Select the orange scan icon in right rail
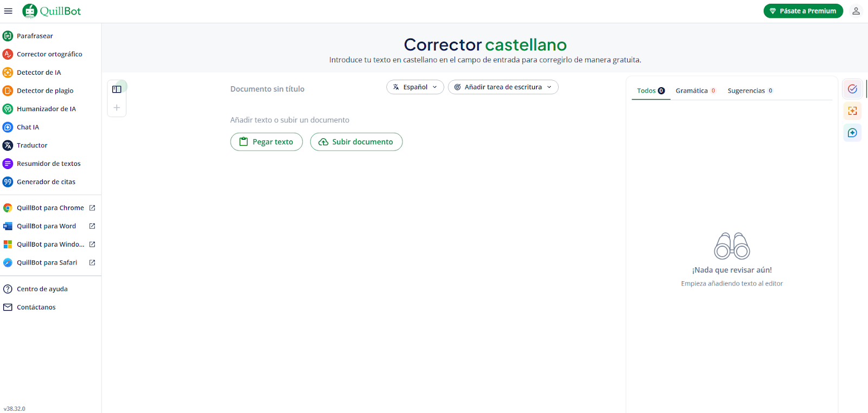The width and height of the screenshot is (868, 413). [853, 111]
